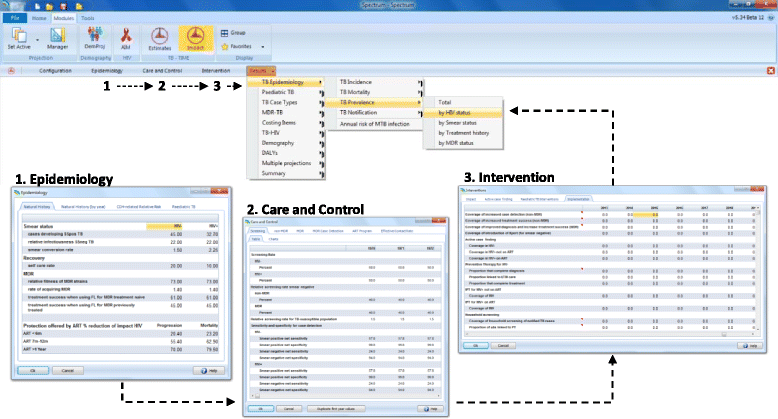The image size is (778, 419).
Task: Open the Epidemiology menu item
Action: pos(107,71)
